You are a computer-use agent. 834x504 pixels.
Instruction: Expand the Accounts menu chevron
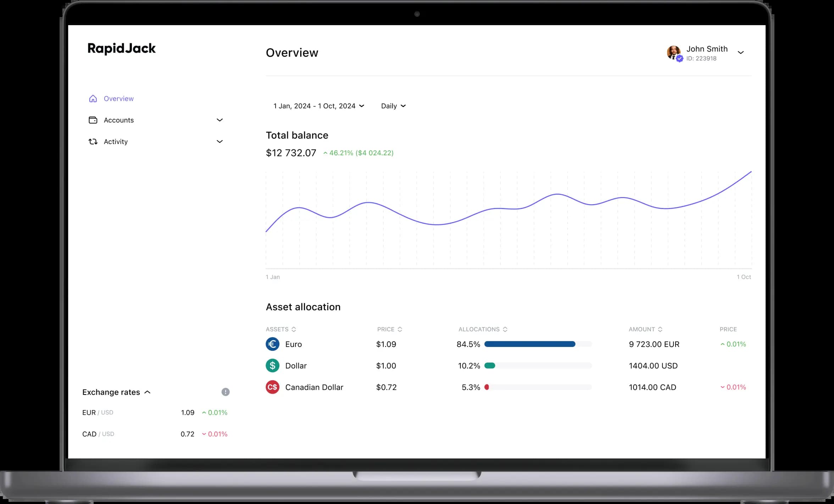pos(220,120)
